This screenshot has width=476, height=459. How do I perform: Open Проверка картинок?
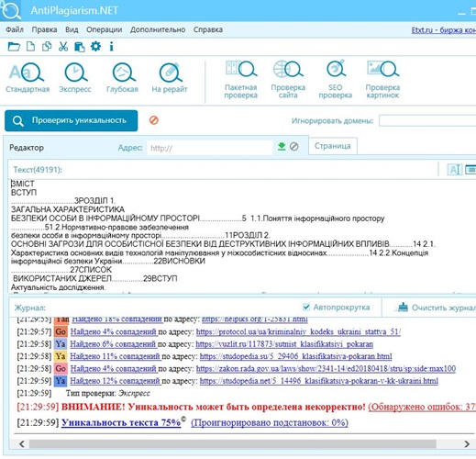(382, 80)
